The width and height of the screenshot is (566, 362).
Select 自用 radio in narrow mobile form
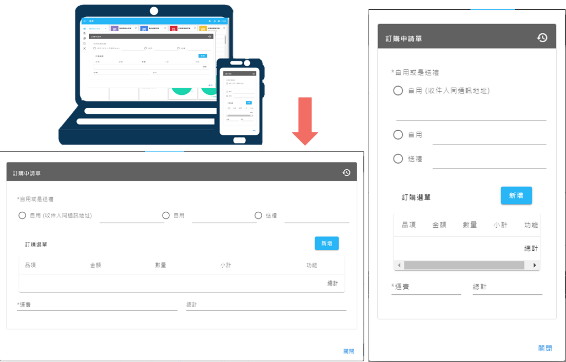click(398, 135)
